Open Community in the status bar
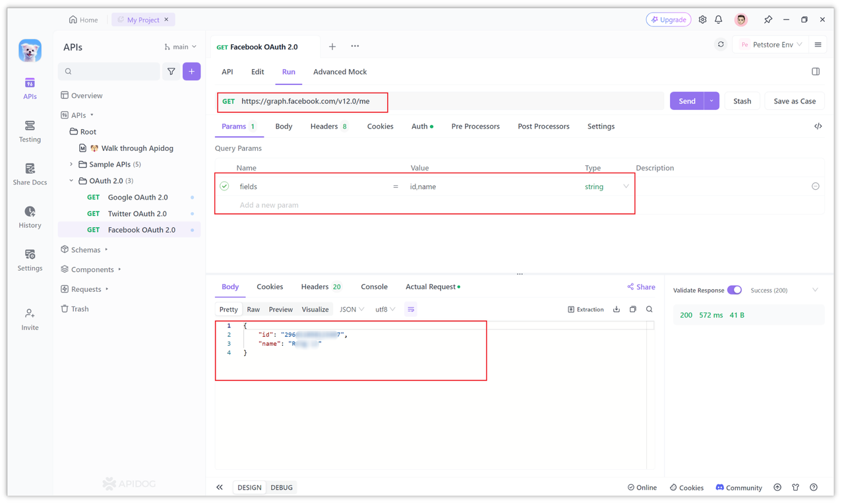The width and height of the screenshot is (844, 504). (x=738, y=488)
